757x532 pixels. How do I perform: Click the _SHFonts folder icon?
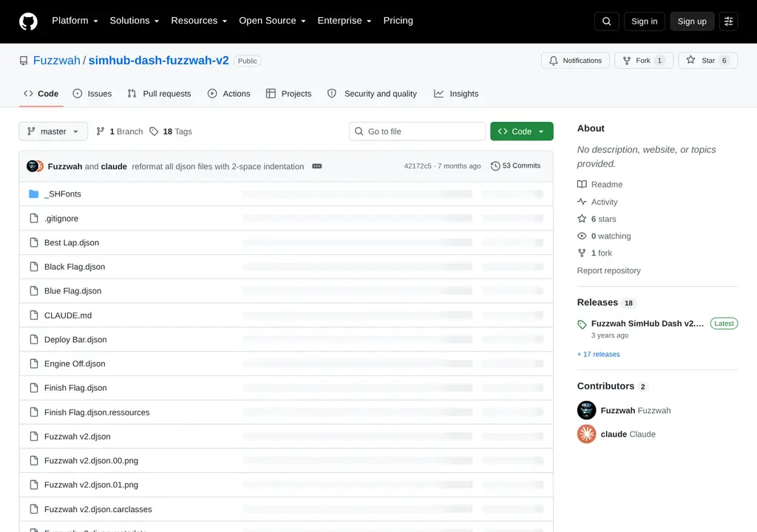[x=34, y=194]
